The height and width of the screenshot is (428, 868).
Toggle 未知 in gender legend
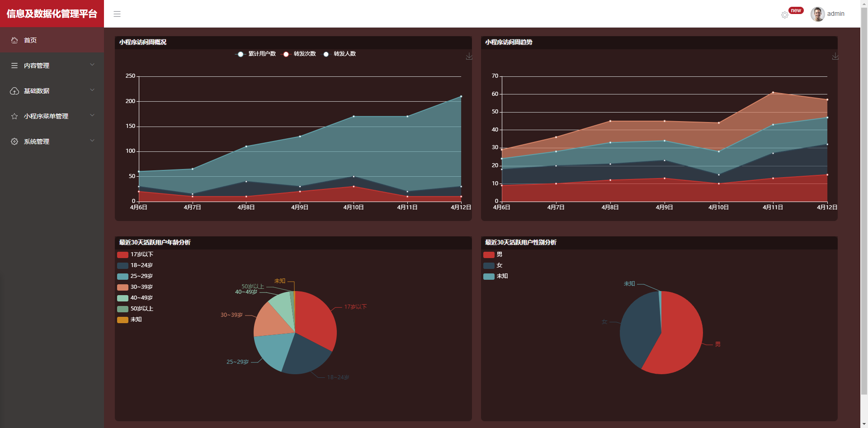coord(495,276)
